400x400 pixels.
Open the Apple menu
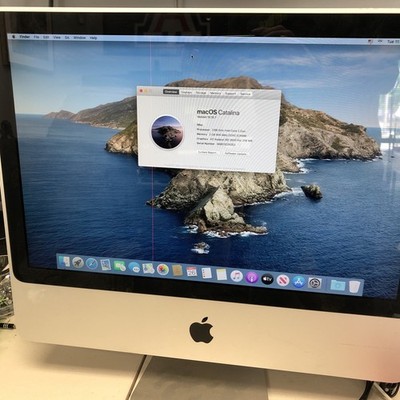pos(14,37)
